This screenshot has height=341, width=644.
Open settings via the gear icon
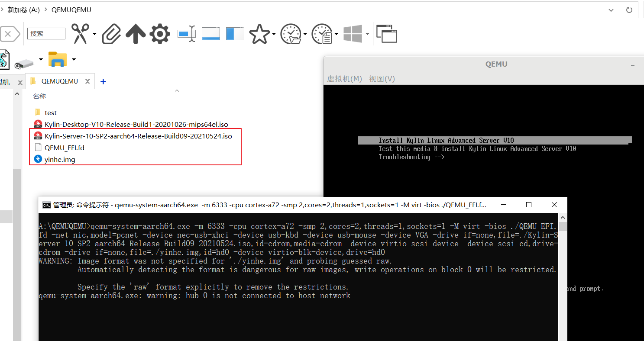[160, 34]
